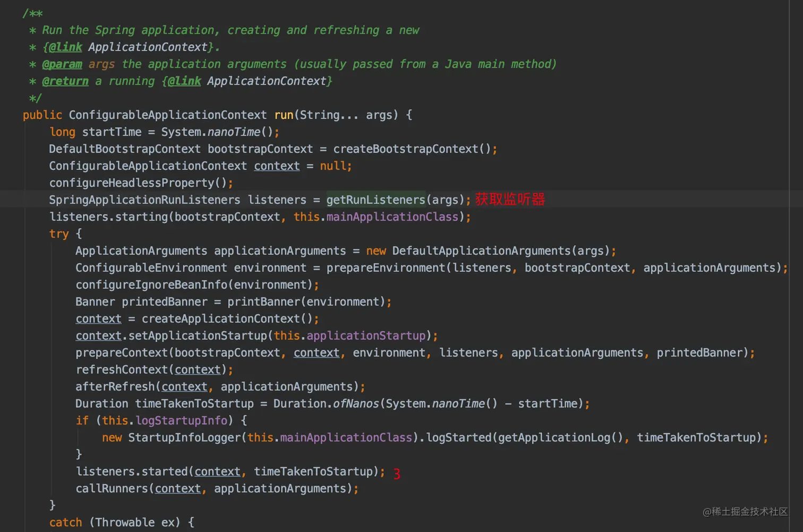The image size is (803, 532).
Task: Click the "public" keyword of run method
Action: (42, 115)
